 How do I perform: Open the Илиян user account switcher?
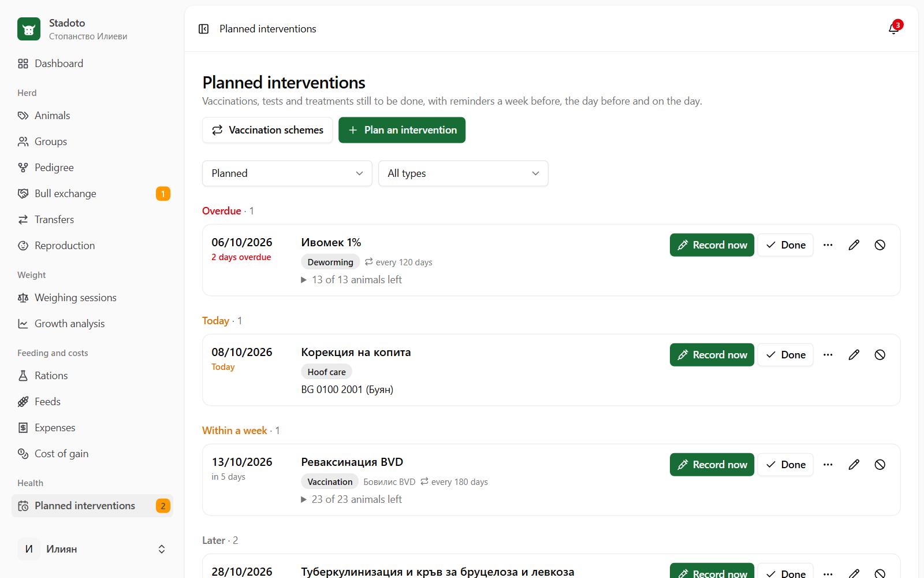(x=92, y=549)
